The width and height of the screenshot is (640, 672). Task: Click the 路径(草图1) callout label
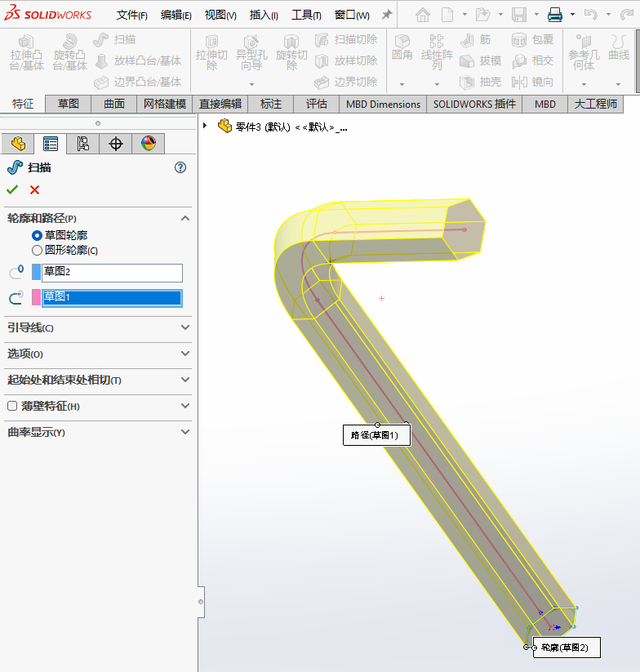pyautogui.click(x=376, y=435)
